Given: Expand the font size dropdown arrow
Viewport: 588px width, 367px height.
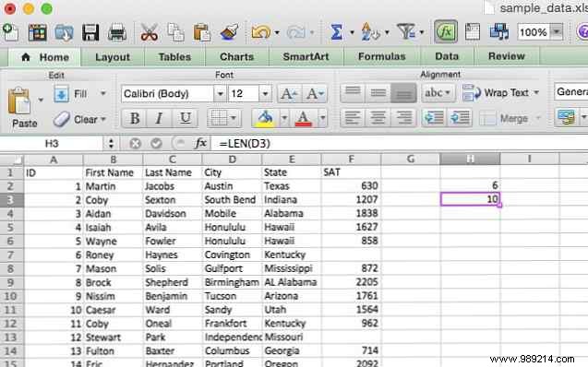Looking at the screenshot, I should tap(265, 94).
